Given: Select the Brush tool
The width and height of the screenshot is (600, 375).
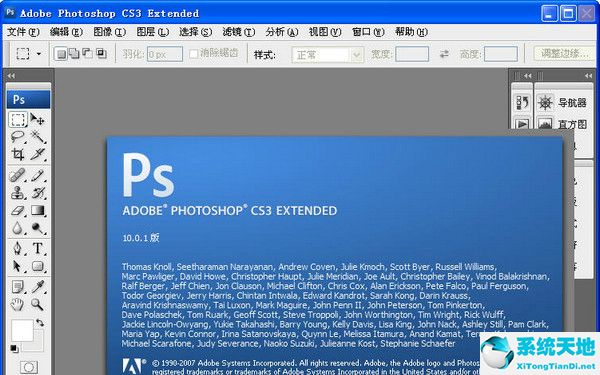Looking at the screenshot, I should tap(38, 175).
